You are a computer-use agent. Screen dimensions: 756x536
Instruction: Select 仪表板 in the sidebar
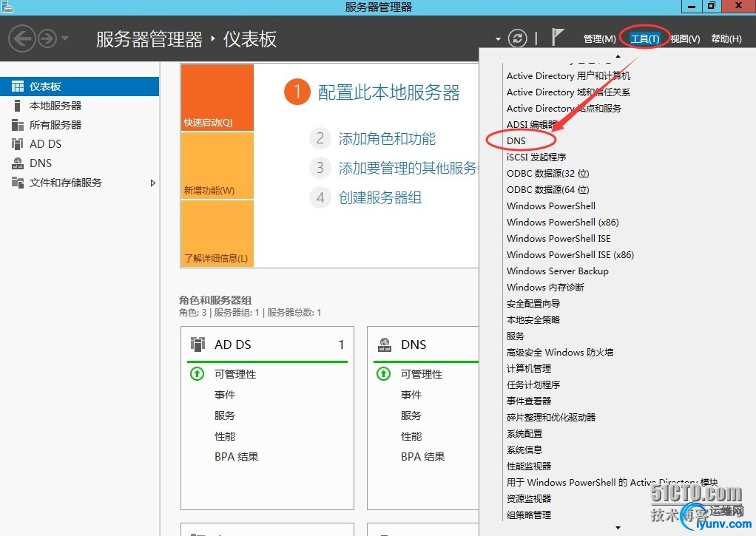click(x=80, y=86)
